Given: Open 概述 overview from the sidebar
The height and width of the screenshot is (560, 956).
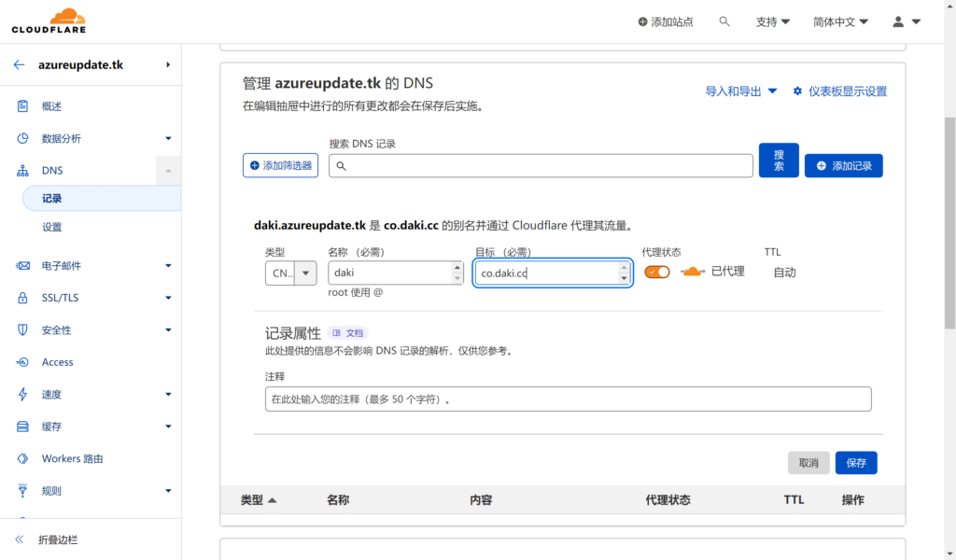Looking at the screenshot, I should (x=51, y=106).
